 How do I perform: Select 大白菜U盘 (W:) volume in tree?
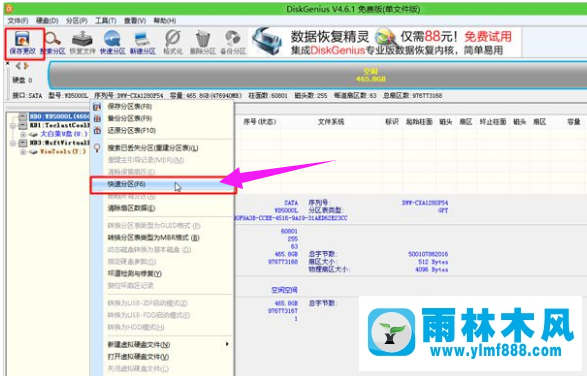(x=64, y=134)
